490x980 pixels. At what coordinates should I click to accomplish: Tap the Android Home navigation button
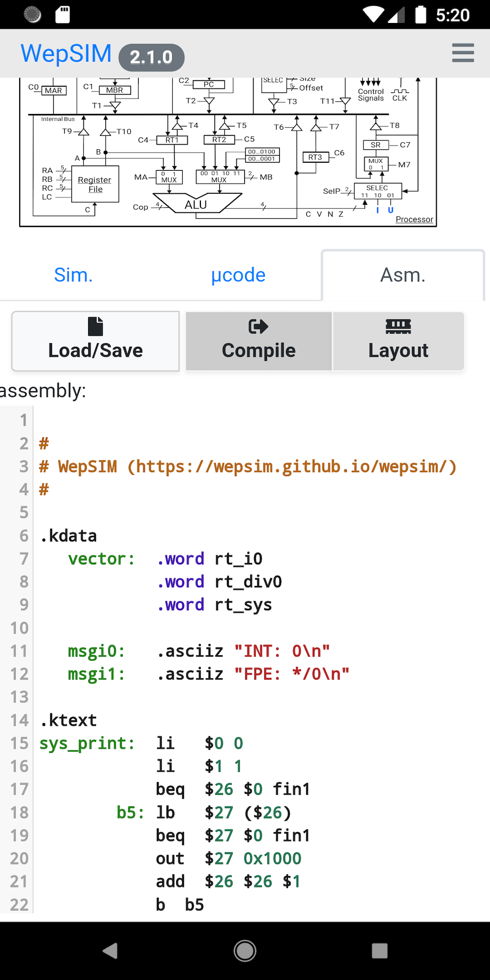pyautogui.click(x=245, y=950)
